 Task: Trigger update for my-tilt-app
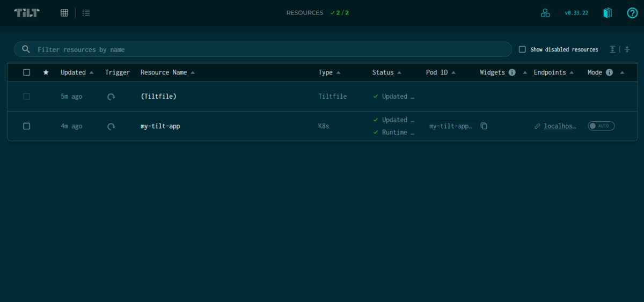(x=111, y=127)
